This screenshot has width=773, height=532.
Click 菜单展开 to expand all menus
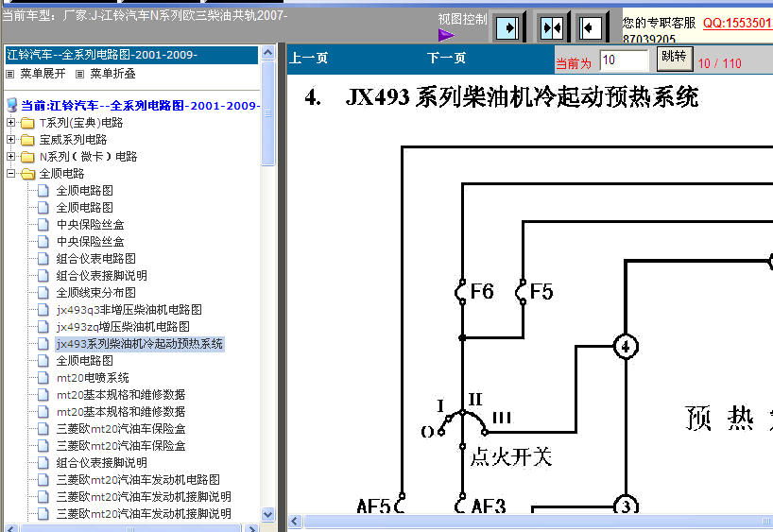(43, 74)
